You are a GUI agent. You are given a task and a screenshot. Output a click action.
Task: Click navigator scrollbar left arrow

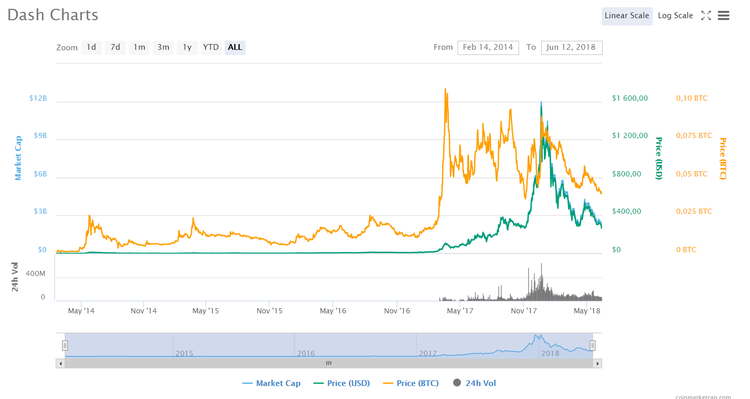60,364
